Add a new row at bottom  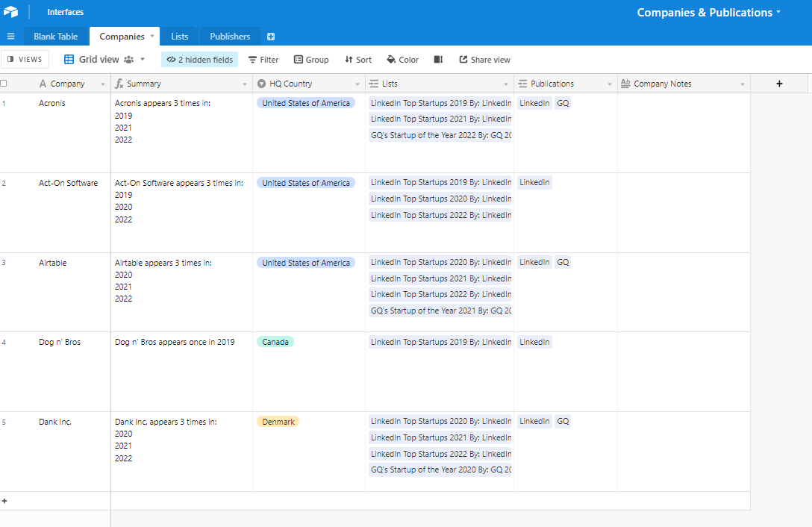[x=4, y=501]
